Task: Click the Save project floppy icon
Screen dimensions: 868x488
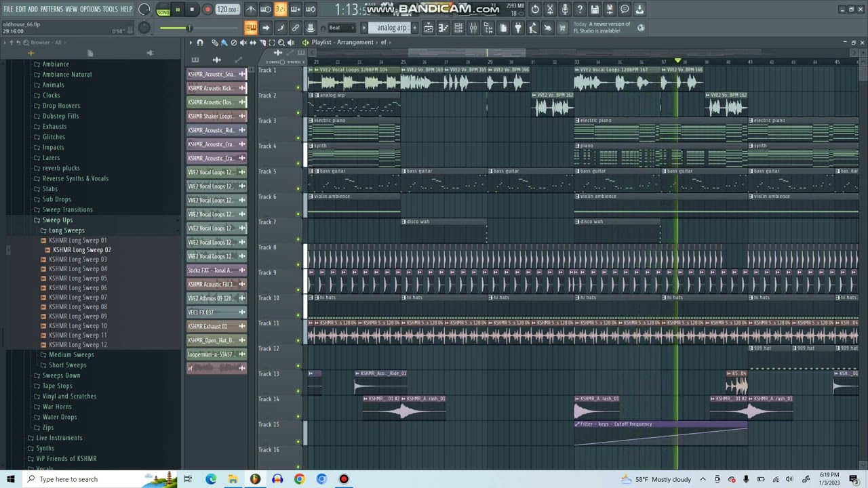Action: 595,9
